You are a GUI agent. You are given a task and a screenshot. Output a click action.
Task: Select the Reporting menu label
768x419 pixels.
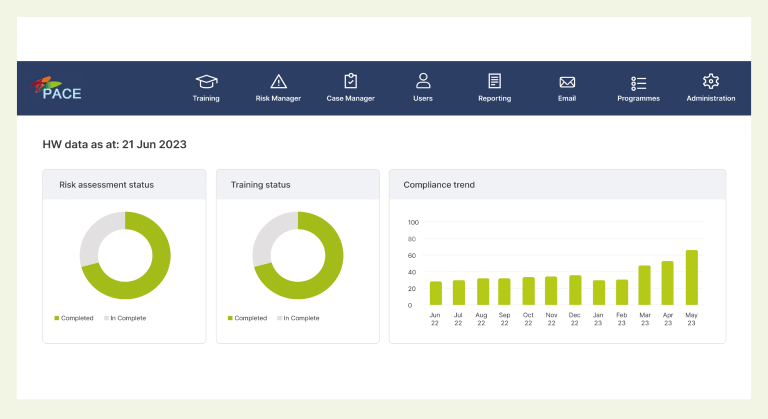[x=494, y=99]
